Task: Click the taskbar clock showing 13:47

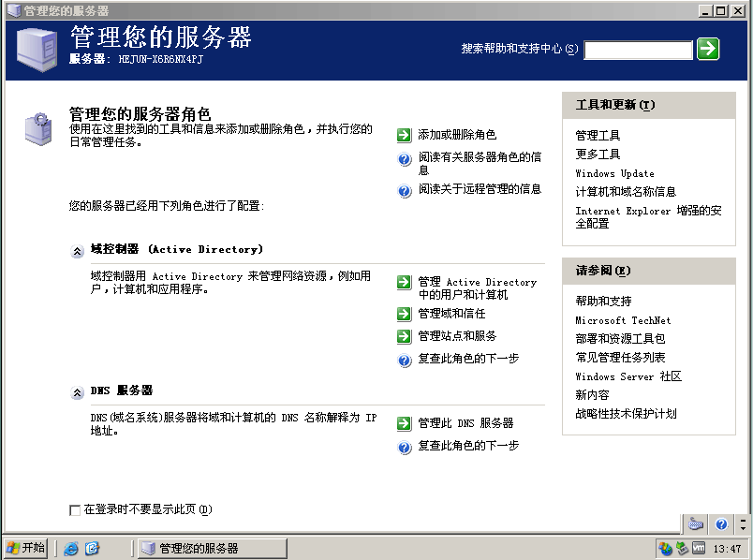Action: tap(727, 549)
